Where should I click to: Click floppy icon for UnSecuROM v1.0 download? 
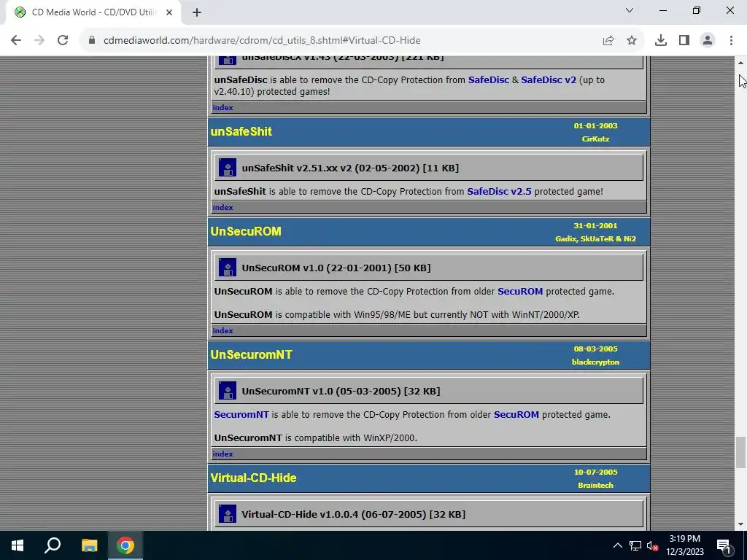click(x=228, y=268)
